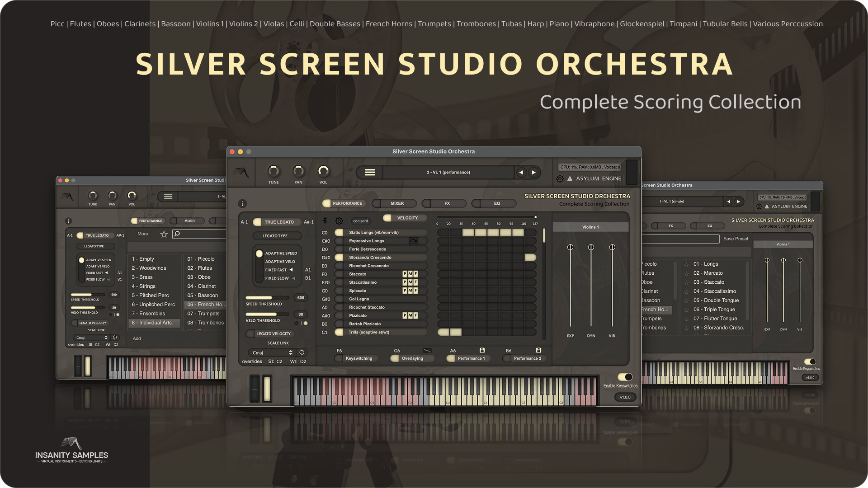Click the M button on Staccatissimo row

pyautogui.click(x=410, y=282)
